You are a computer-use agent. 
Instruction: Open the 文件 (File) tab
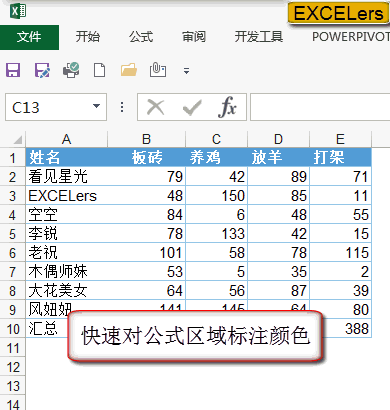[x=29, y=37]
